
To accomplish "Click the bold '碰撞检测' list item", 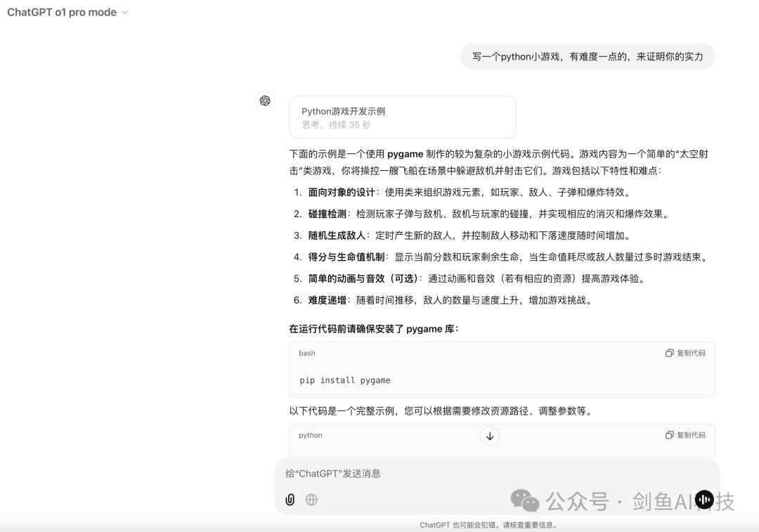I will [x=327, y=214].
